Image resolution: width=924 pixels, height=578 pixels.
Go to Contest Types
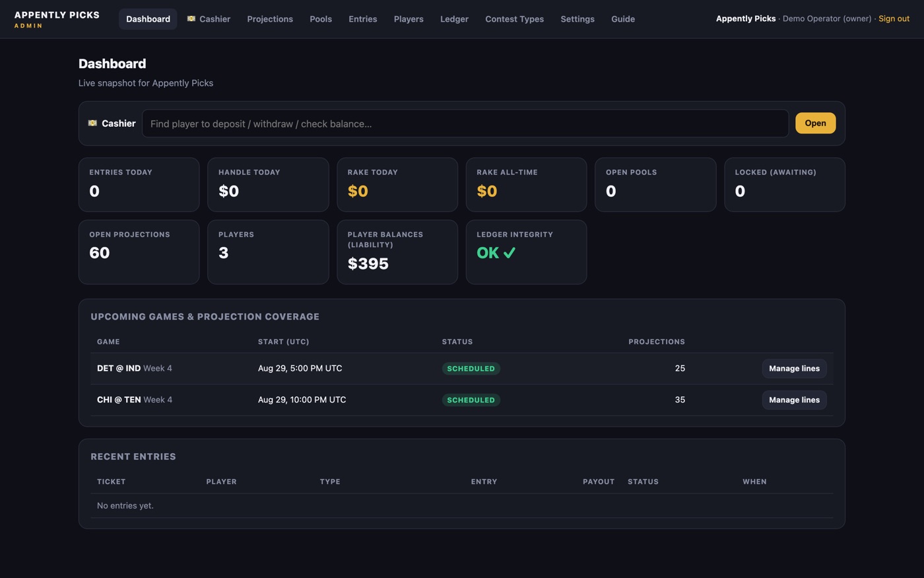[514, 19]
